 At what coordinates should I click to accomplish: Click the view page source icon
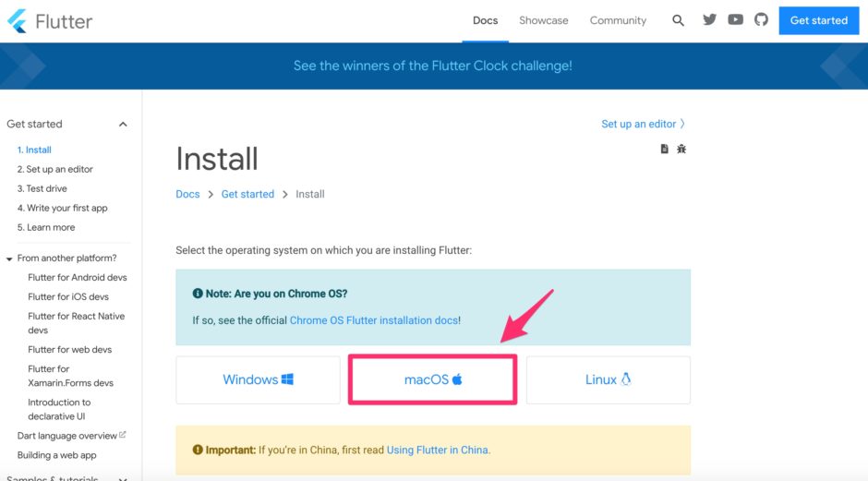tap(664, 149)
